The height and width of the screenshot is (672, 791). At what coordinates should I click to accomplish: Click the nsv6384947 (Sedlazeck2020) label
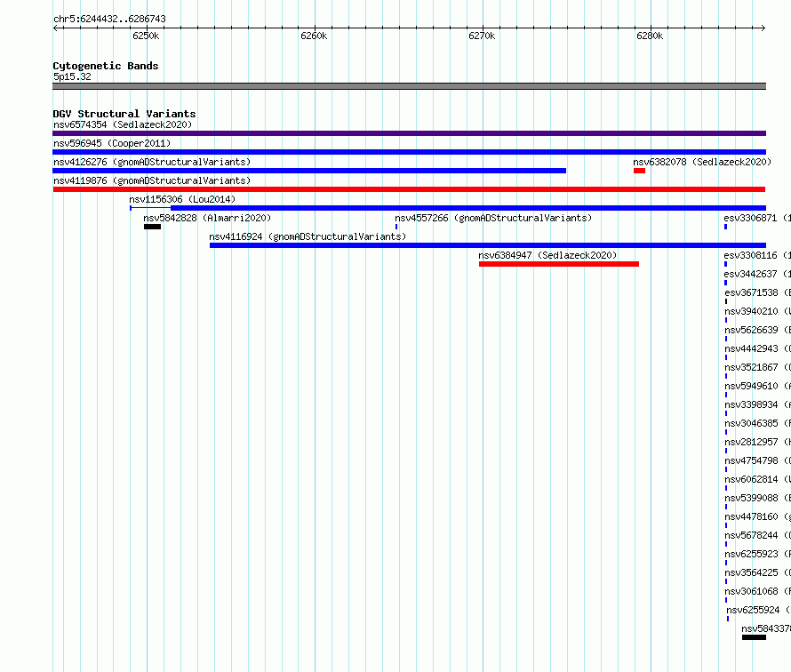pyautogui.click(x=547, y=255)
